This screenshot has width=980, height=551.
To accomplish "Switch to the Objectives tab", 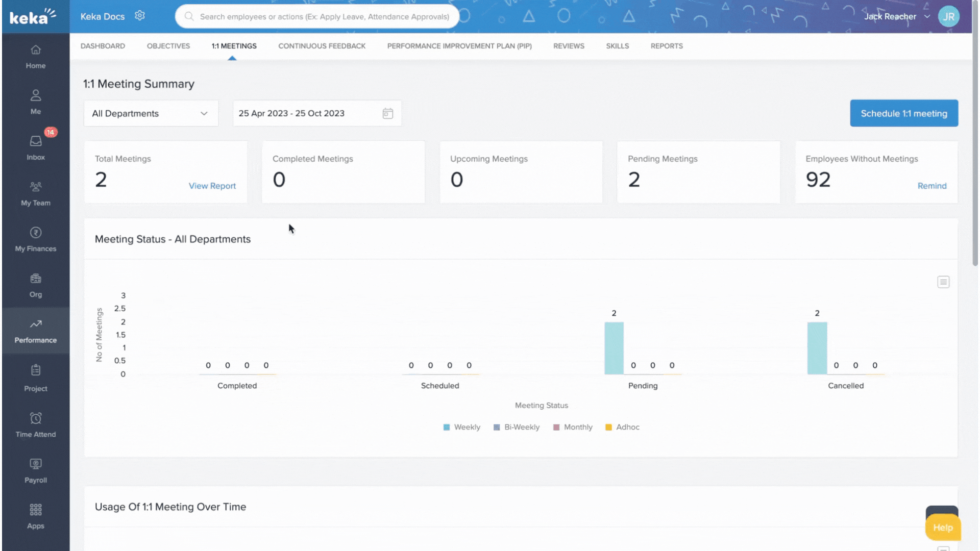I will [x=168, y=46].
